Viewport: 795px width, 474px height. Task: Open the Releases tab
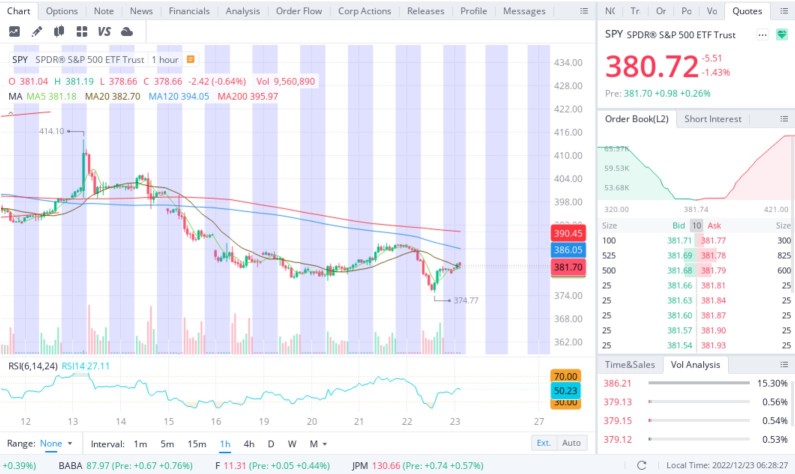425,11
